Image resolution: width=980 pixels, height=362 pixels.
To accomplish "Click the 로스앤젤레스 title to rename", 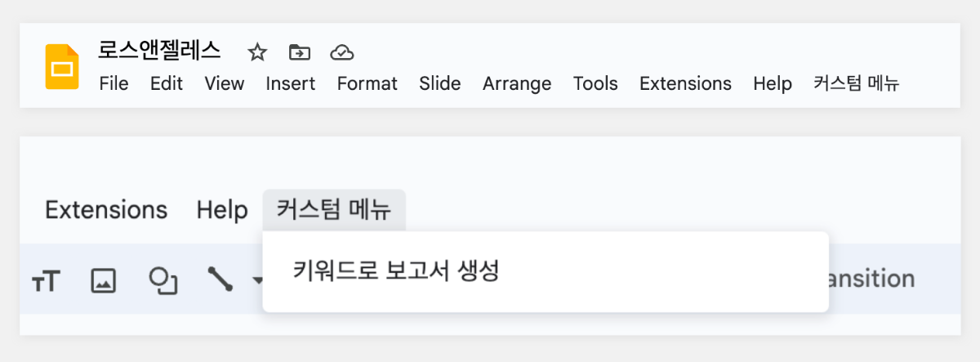I will pyautogui.click(x=159, y=51).
